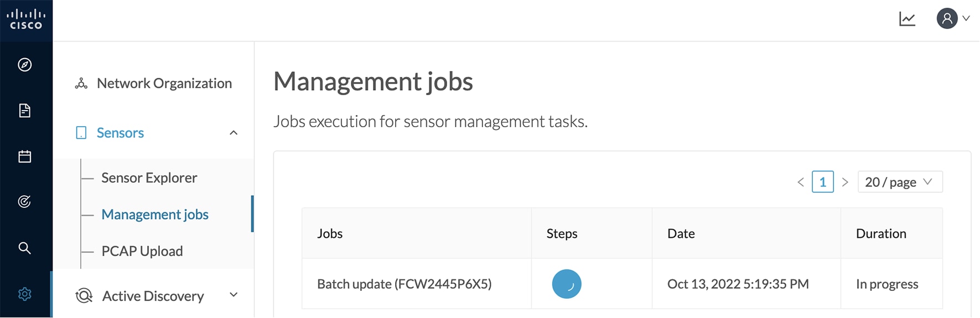Open the user account menu
The width and height of the screenshot is (980, 318).
pyautogui.click(x=952, y=19)
